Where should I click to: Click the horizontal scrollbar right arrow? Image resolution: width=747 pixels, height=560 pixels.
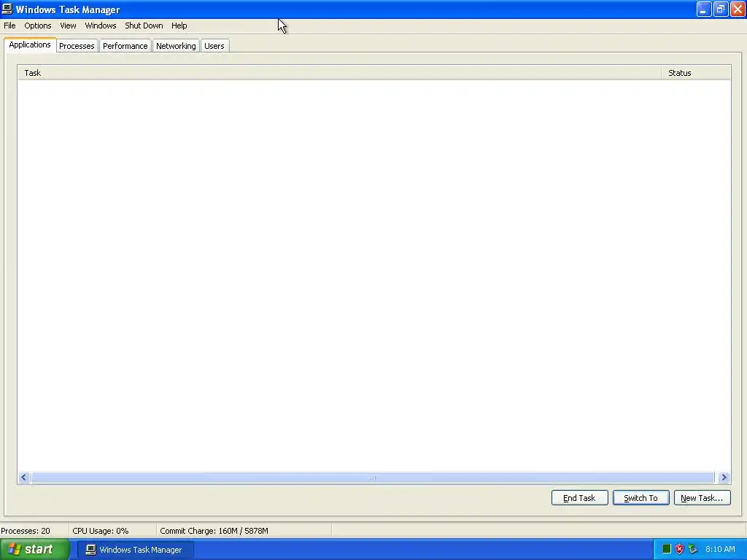pos(724,477)
